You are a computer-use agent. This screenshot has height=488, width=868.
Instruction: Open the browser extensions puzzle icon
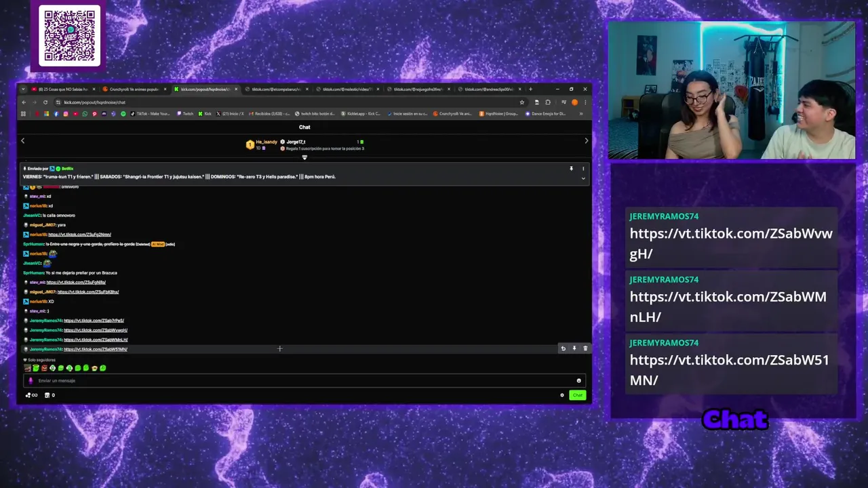(x=548, y=102)
